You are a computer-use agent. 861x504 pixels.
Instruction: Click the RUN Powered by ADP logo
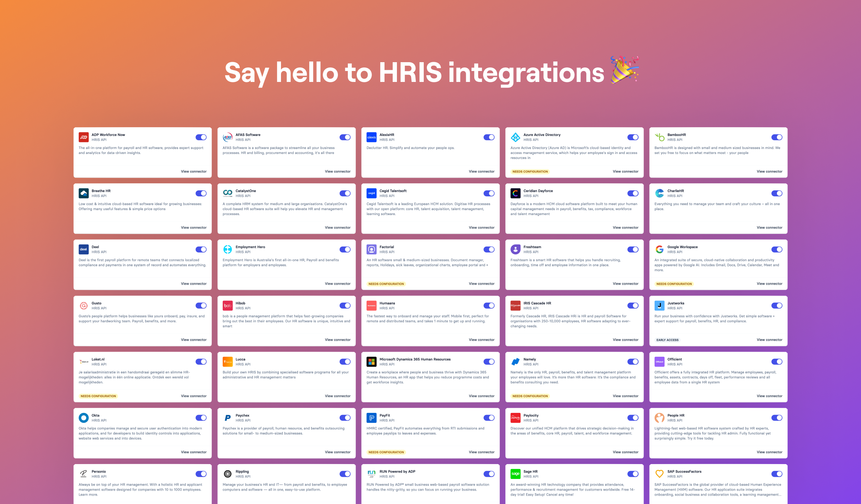[x=371, y=474]
